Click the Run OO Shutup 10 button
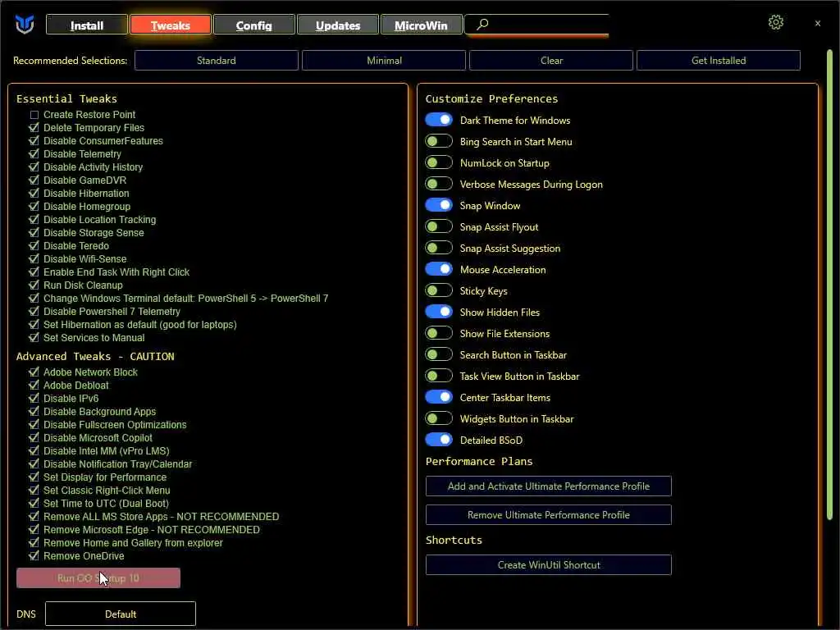Screen dimensions: 840x630 [x=98, y=578]
